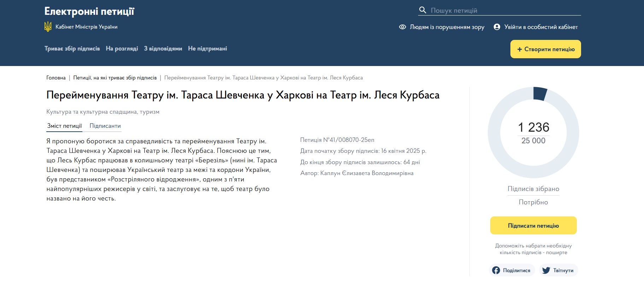
Task: Click the petition name in the breadcrumb
Action: coord(263,78)
